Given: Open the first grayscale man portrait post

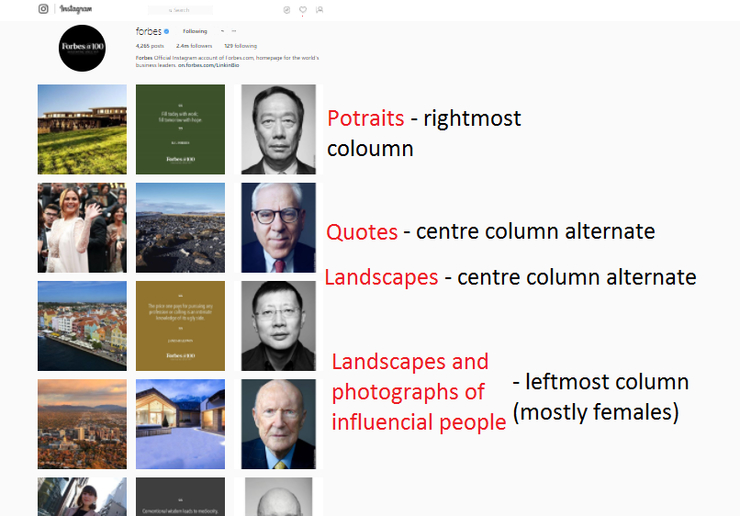Looking at the screenshot, I should [x=278, y=129].
